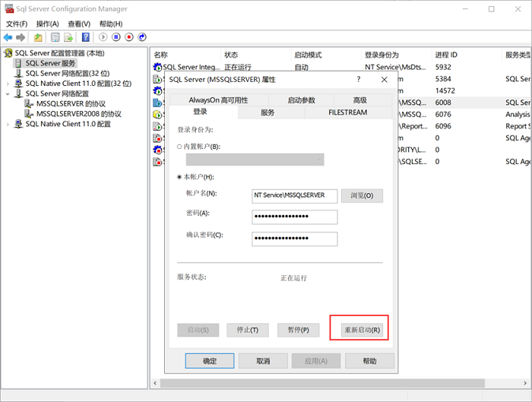Switch to 服务 tab
The height and width of the screenshot is (402, 532).
click(268, 112)
